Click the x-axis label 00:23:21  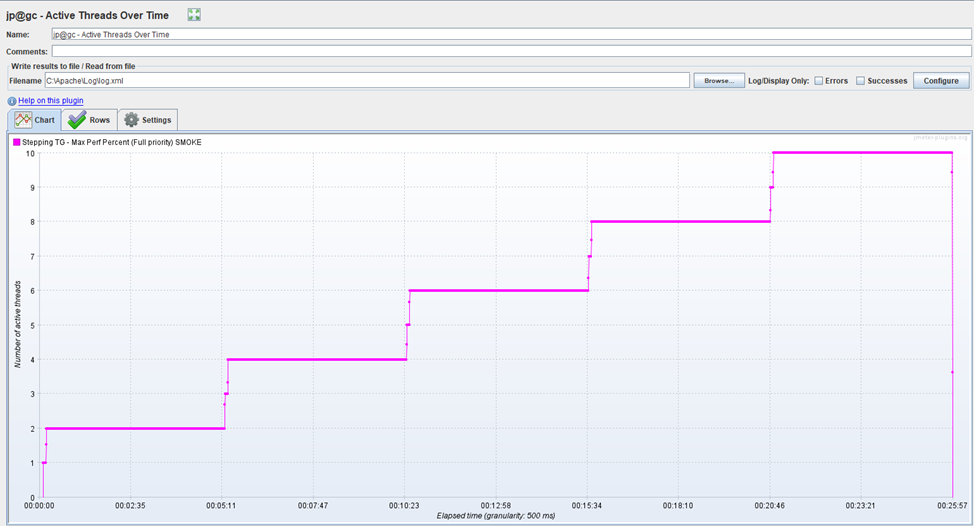click(860, 506)
